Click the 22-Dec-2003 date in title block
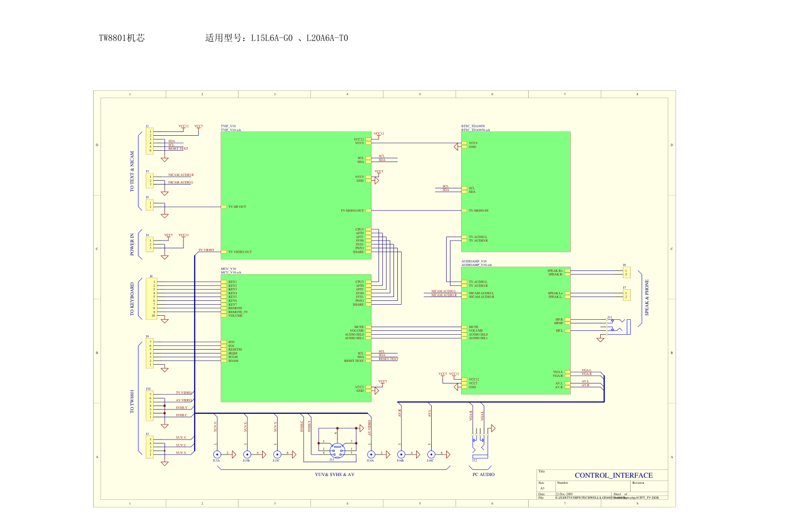This screenshot has height=532, width=798. 564,494
